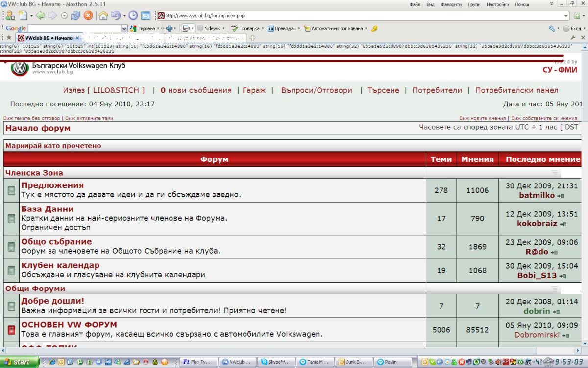The height and width of the screenshot is (368, 588).
Task: Click the Гараж navigation link
Action: [254, 90]
